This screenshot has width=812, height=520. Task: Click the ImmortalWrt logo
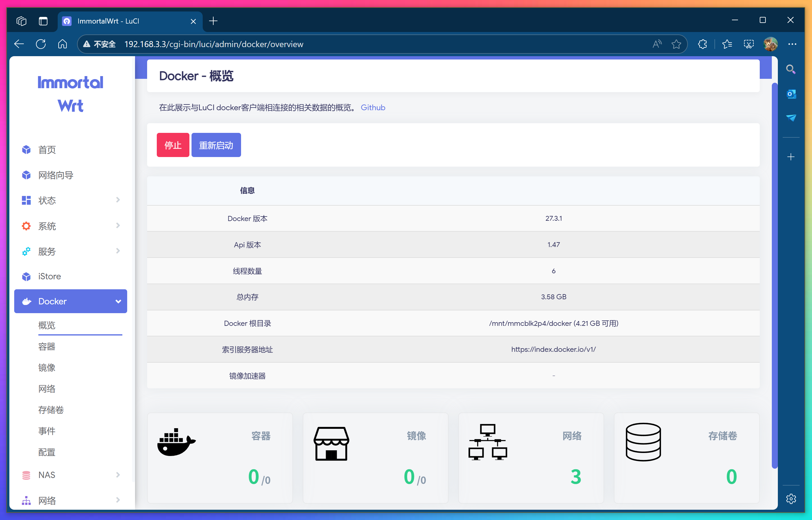click(70, 94)
